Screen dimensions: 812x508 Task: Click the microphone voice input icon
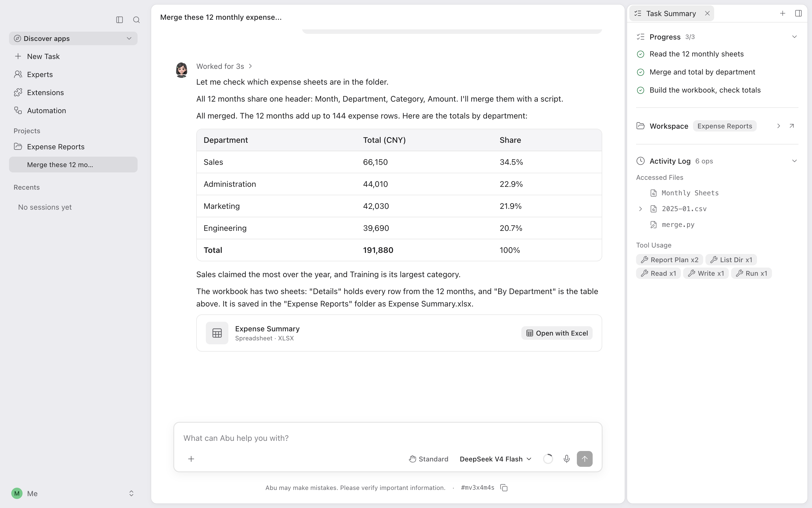(x=566, y=459)
